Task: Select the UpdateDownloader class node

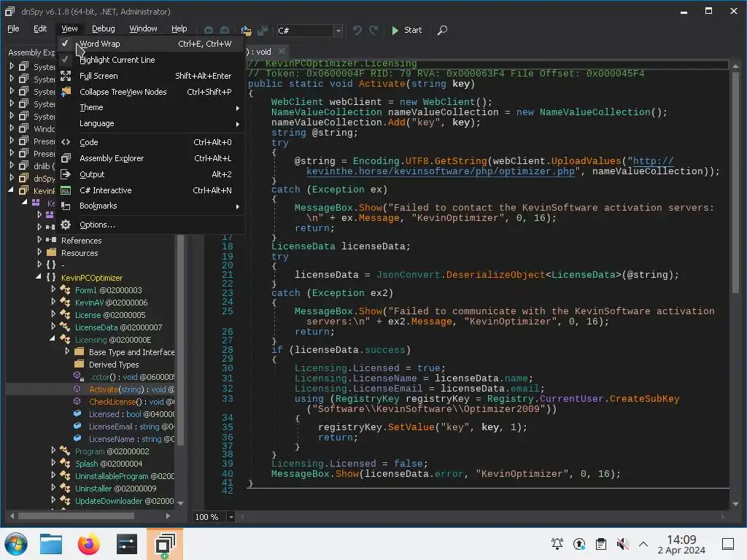Action: pyautogui.click(x=124, y=501)
